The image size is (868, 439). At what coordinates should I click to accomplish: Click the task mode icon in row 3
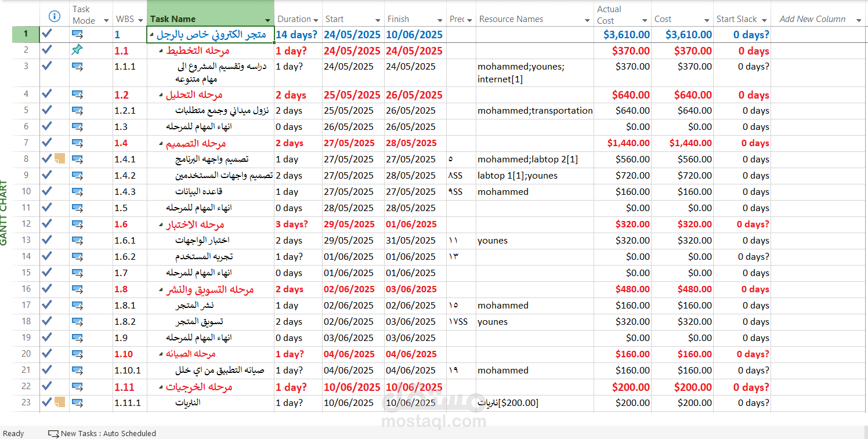pyautogui.click(x=77, y=66)
